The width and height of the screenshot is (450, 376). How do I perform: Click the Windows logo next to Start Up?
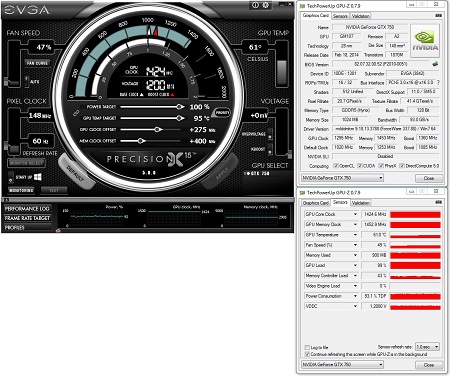(38, 177)
